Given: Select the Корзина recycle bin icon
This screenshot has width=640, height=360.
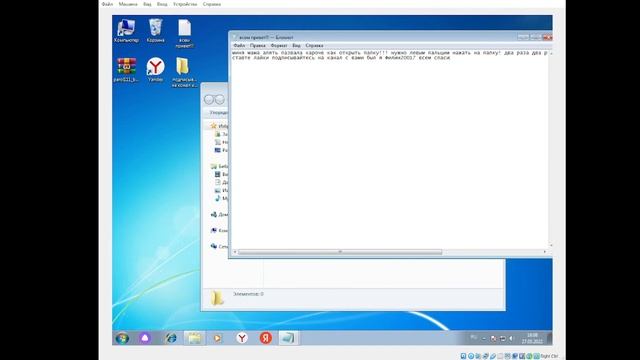Looking at the screenshot, I should (156, 31).
